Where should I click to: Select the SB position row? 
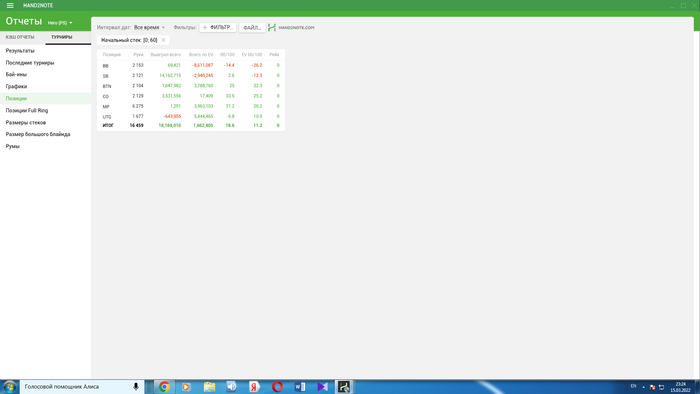click(191, 76)
